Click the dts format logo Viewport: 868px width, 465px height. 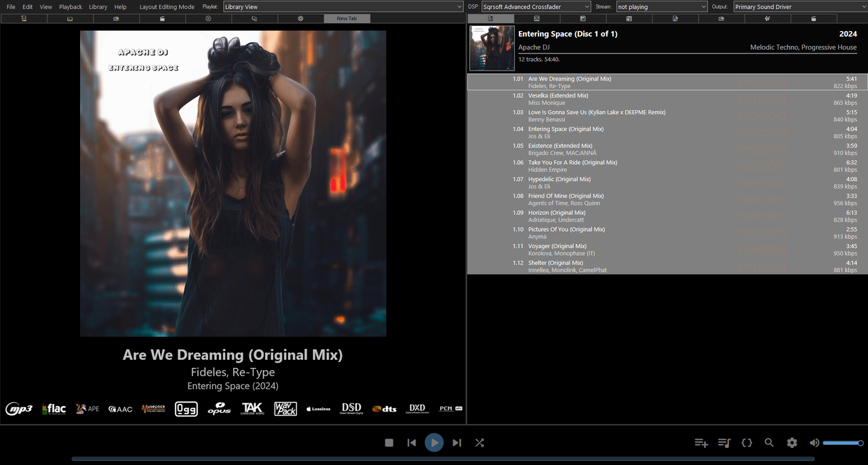point(384,409)
